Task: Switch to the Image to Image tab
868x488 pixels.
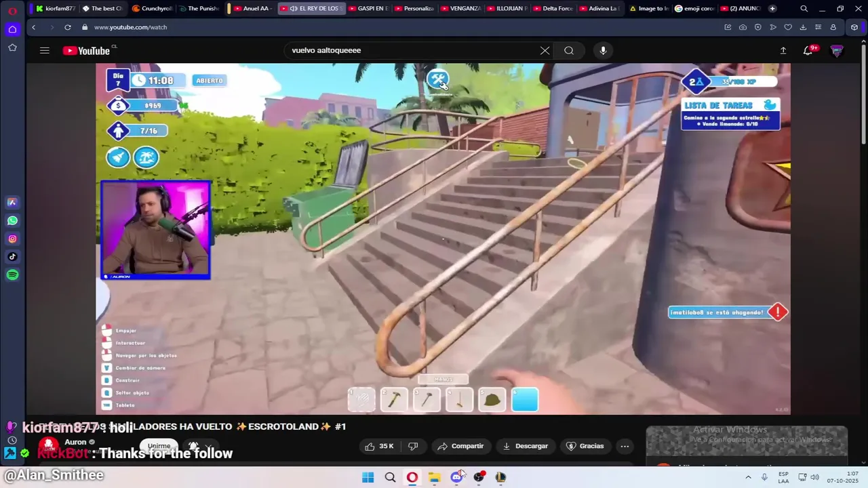Action: coord(648,9)
